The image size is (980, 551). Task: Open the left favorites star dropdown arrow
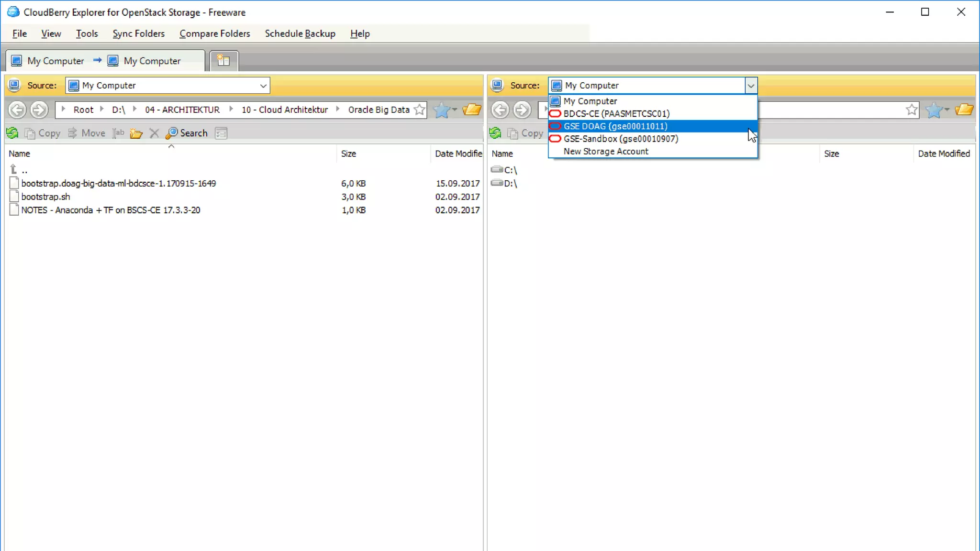tap(455, 110)
